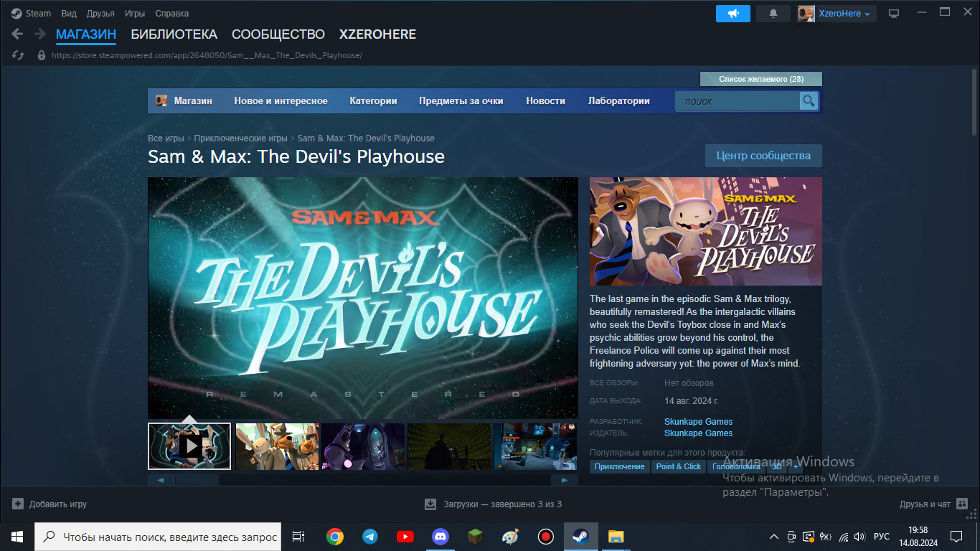980x551 pixels.
Task: Open Предметы за очки in the store nav
Action: [x=461, y=101]
